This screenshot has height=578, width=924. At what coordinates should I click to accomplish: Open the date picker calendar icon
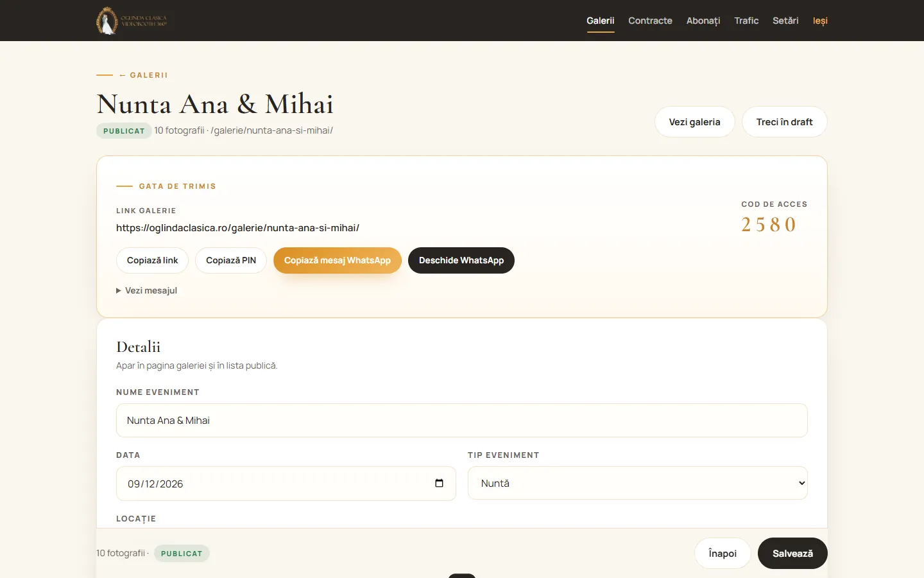point(439,483)
